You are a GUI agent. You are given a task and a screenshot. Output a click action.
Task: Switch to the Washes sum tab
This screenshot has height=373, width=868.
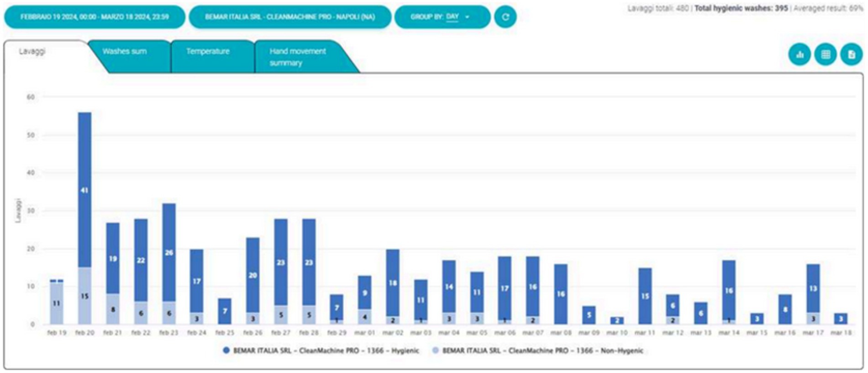tap(130, 56)
